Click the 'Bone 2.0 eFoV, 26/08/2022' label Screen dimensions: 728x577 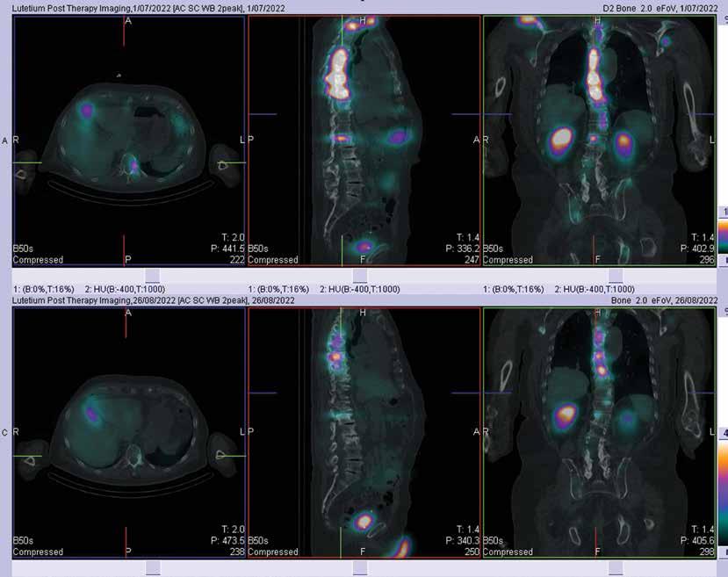point(664,300)
